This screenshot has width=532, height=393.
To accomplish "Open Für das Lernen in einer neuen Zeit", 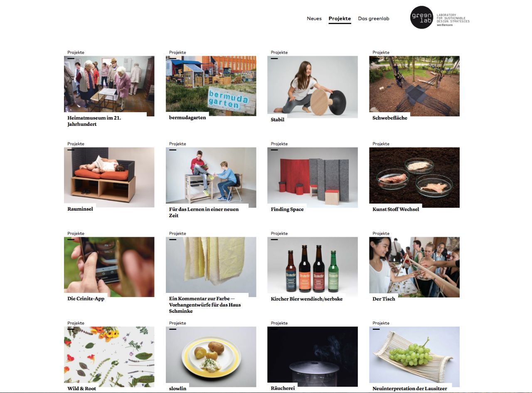I will (x=204, y=212).
